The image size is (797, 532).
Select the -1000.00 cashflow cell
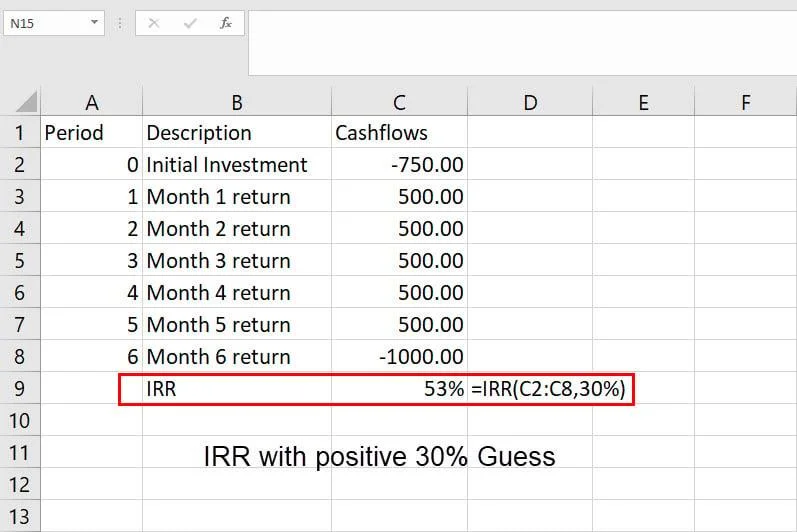coord(399,357)
